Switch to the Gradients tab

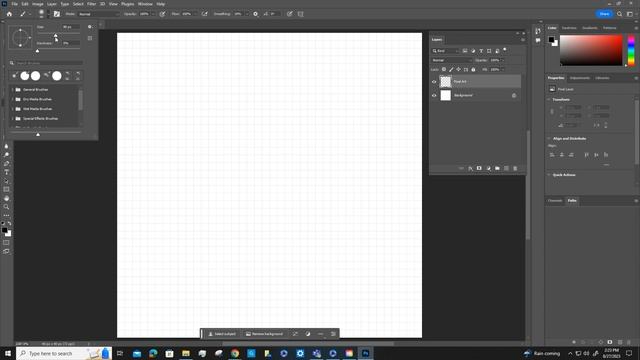[589, 28]
